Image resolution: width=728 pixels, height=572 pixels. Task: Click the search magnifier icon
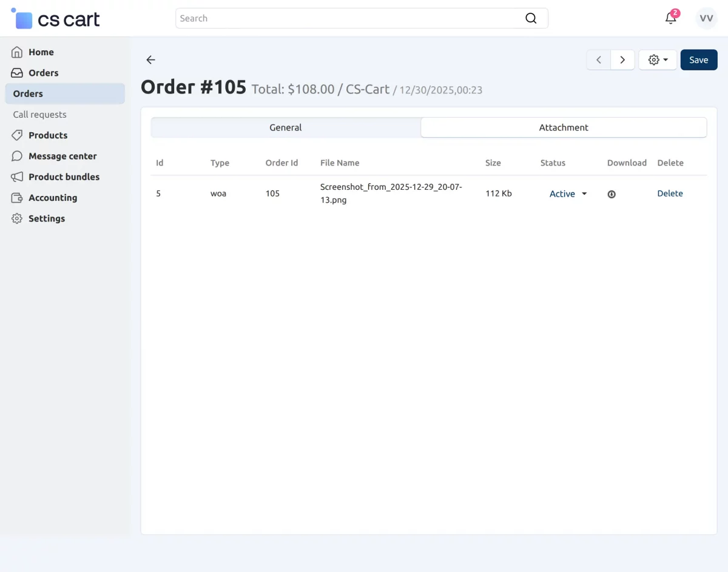pyautogui.click(x=531, y=18)
